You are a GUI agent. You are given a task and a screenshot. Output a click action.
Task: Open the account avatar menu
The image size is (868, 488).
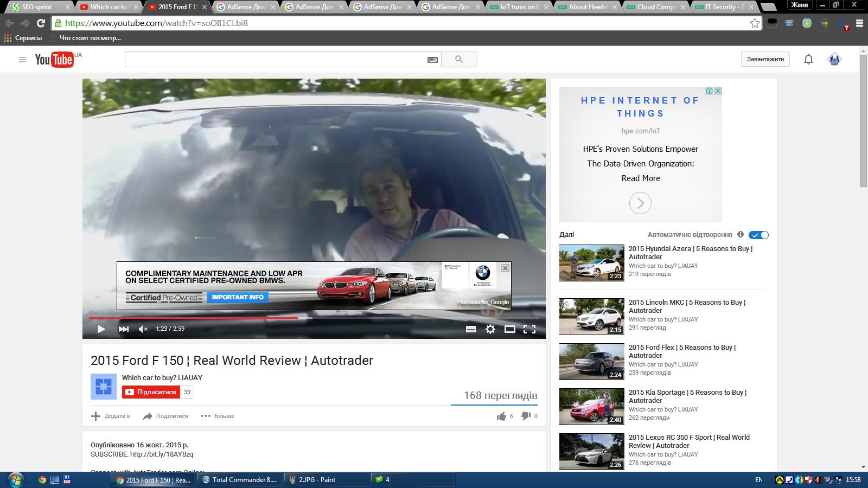coord(834,60)
